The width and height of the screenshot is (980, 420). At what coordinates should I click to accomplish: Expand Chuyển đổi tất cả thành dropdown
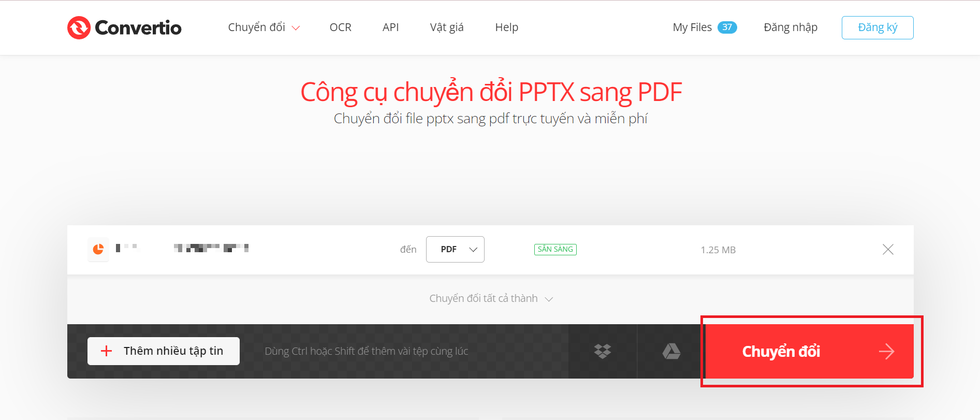(x=491, y=298)
